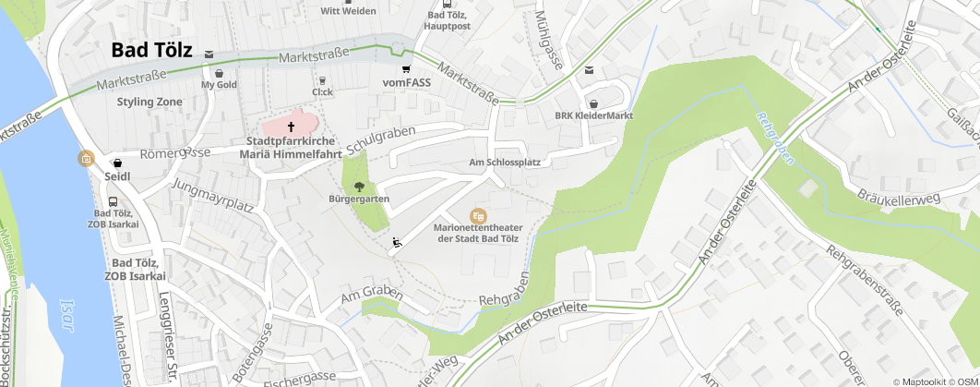Viewport: 980px width, 387px height.
Task: Click the playground icon below Bürgergarten
Action: point(396,243)
